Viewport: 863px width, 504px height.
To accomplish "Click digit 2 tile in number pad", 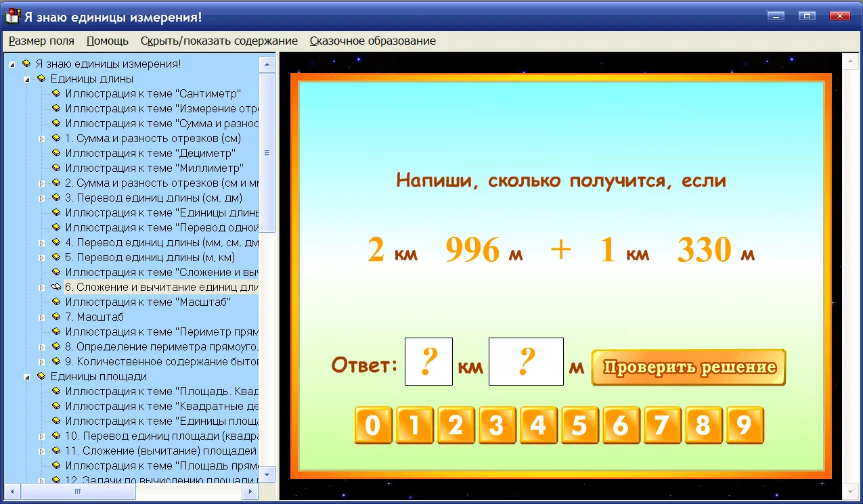I will click(456, 425).
